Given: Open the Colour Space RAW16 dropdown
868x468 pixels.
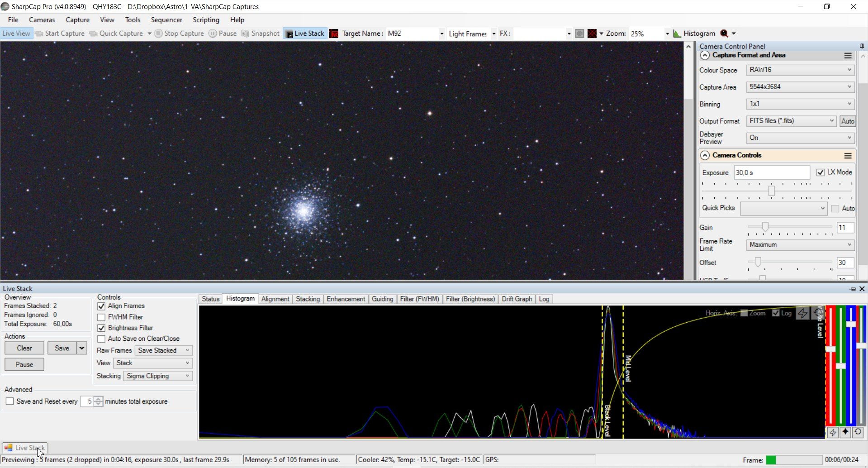Looking at the screenshot, I should click(800, 70).
